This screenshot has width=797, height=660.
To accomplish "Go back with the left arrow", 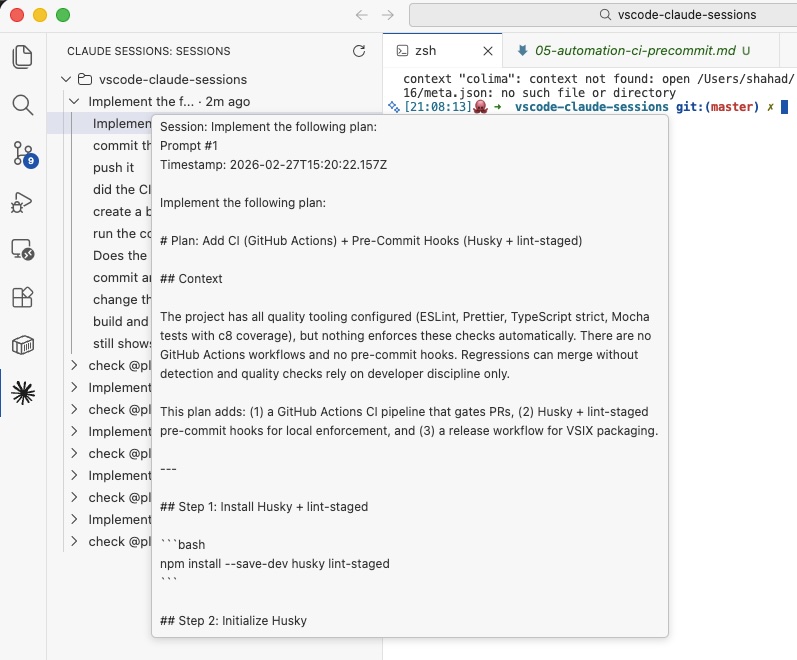I will tap(361, 15).
